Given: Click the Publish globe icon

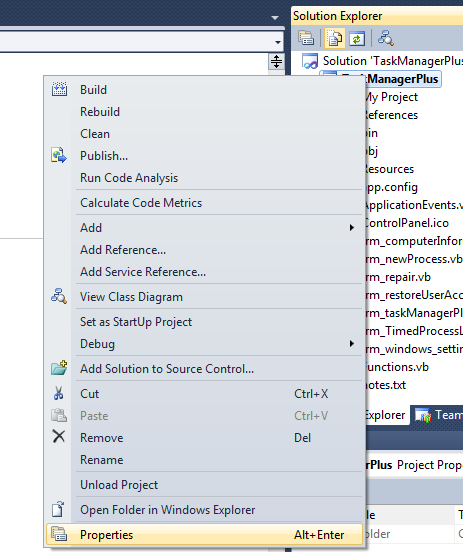Looking at the screenshot, I should click(59, 155).
